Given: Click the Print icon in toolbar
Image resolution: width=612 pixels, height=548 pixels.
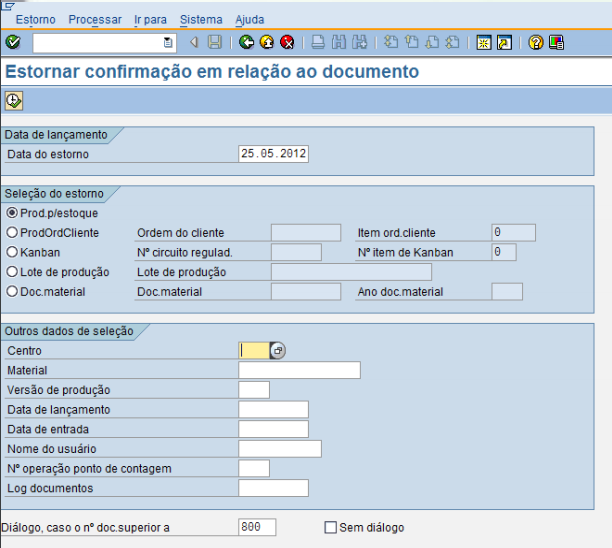Looking at the screenshot, I should 317,42.
